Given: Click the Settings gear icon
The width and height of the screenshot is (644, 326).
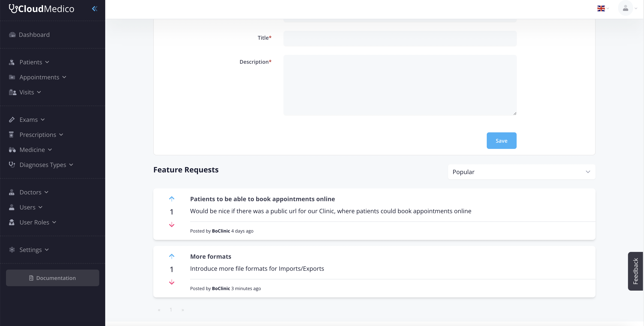Looking at the screenshot, I should [12, 250].
